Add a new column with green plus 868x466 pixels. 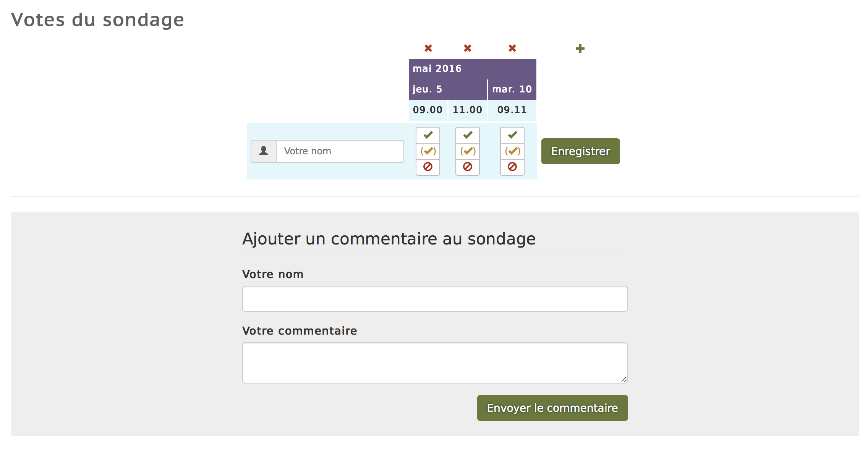coord(580,49)
